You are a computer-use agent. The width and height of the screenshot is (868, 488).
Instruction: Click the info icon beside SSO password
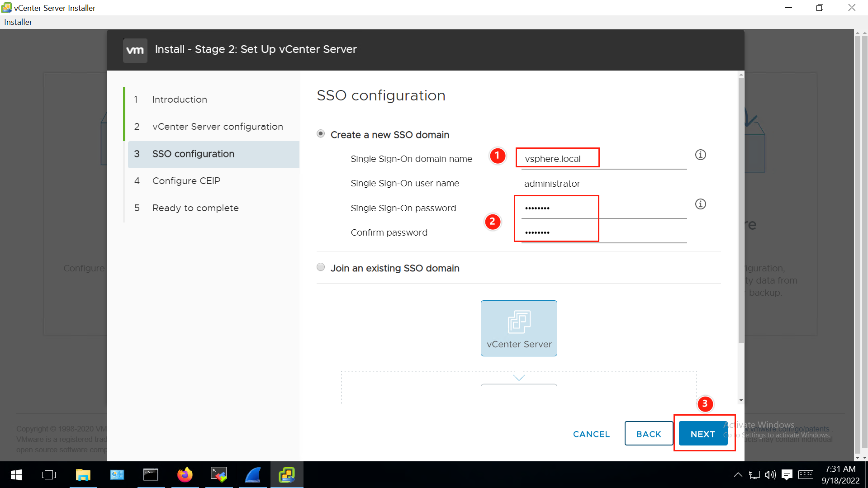pos(700,204)
